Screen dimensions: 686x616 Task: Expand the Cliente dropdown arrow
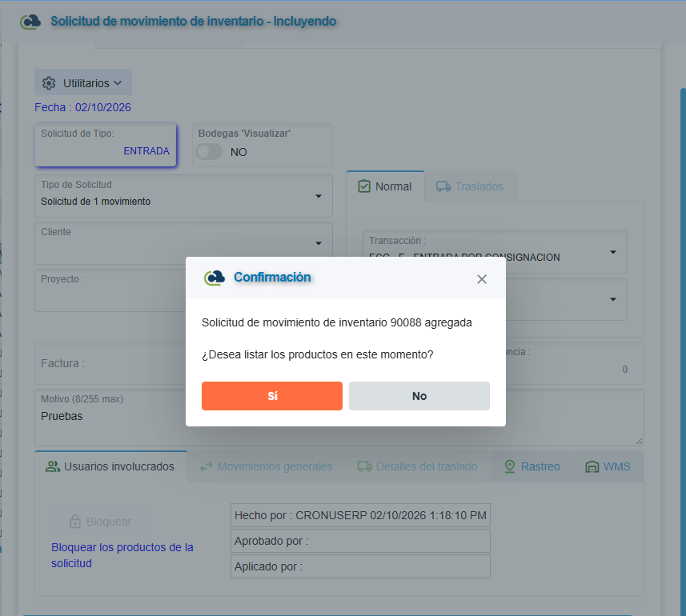319,243
